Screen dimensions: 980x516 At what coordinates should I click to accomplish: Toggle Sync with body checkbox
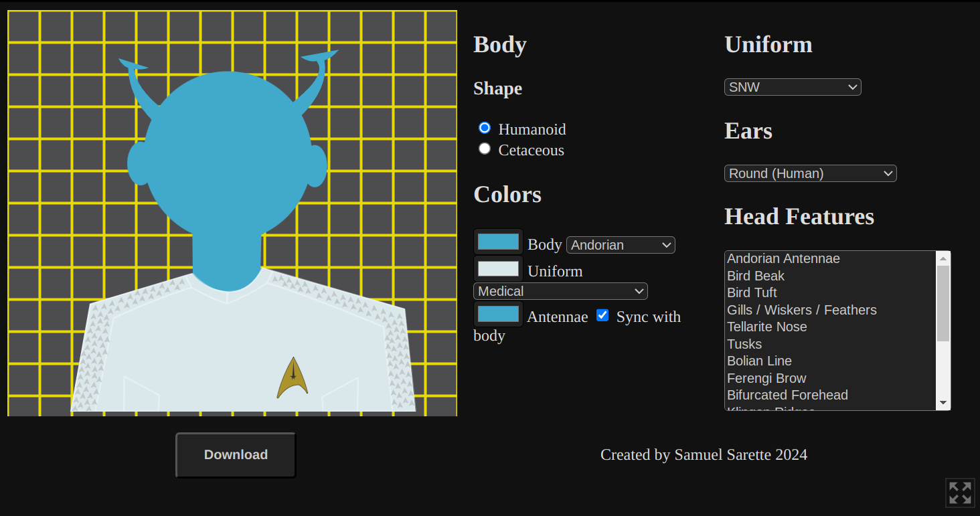click(602, 315)
